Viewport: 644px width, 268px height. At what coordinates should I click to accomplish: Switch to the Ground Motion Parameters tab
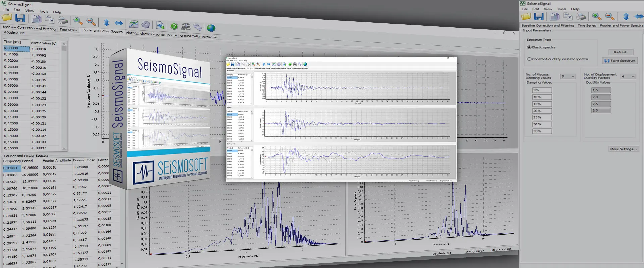199,36
